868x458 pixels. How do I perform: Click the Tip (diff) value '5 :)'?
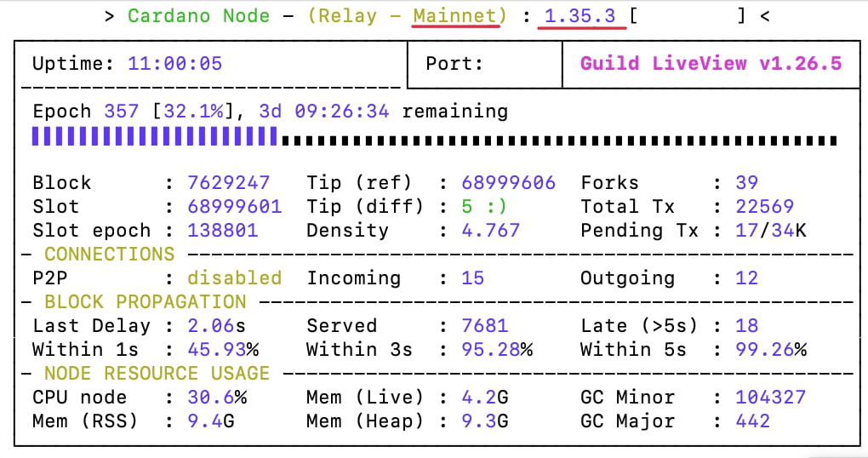click(x=484, y=206)
